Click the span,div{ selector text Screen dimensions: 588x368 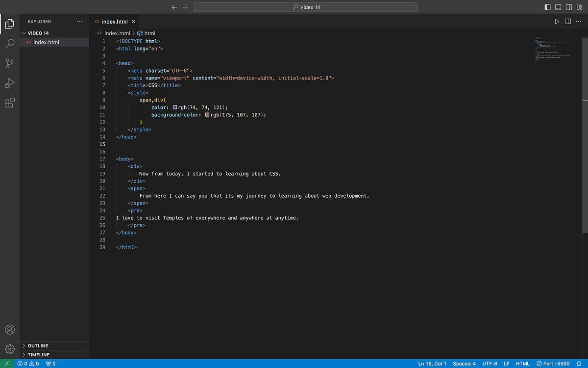(x=153, y=100)
